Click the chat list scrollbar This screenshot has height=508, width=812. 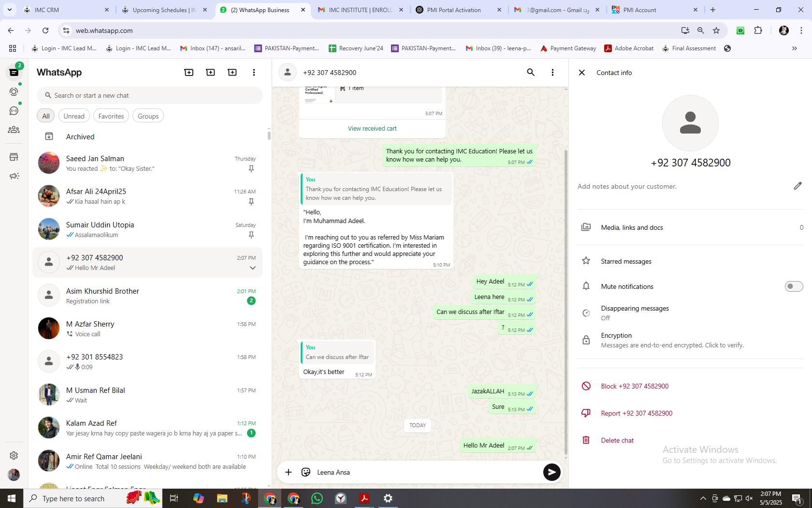pos(269,135)
